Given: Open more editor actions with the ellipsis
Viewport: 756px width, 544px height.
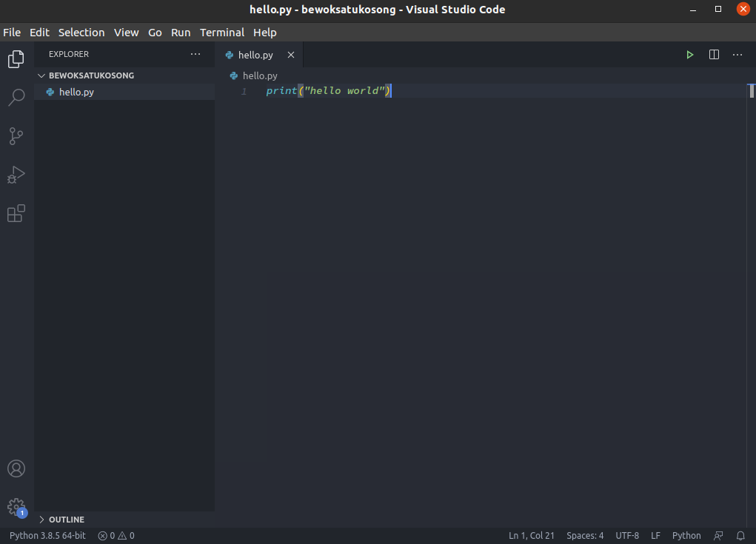Looking at the screenshot, I should [737, 54].
